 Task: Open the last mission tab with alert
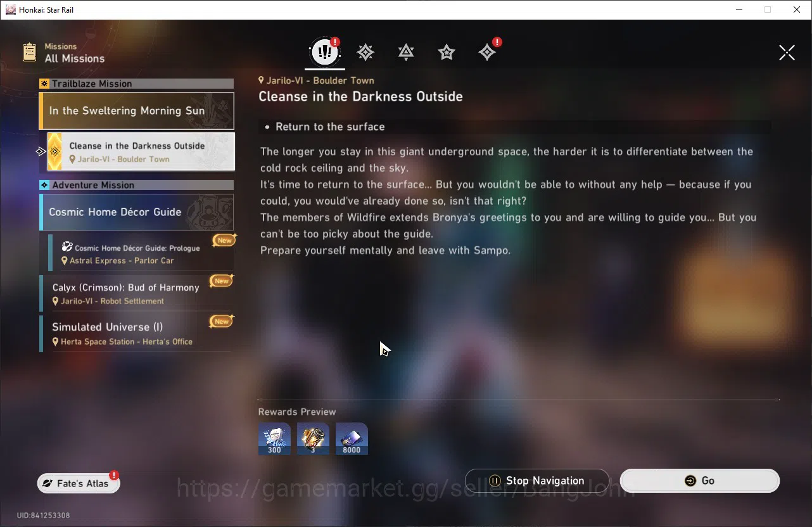[487, 52]
